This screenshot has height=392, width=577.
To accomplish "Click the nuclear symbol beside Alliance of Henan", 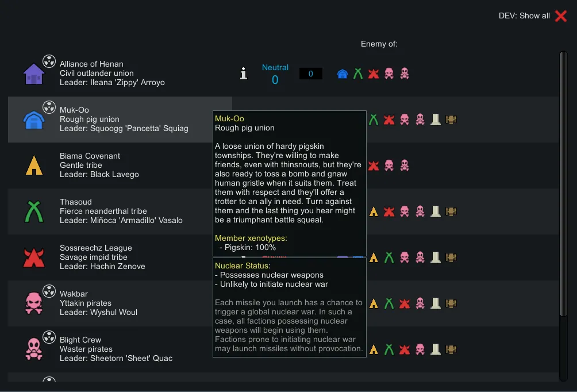I will 49,60.
